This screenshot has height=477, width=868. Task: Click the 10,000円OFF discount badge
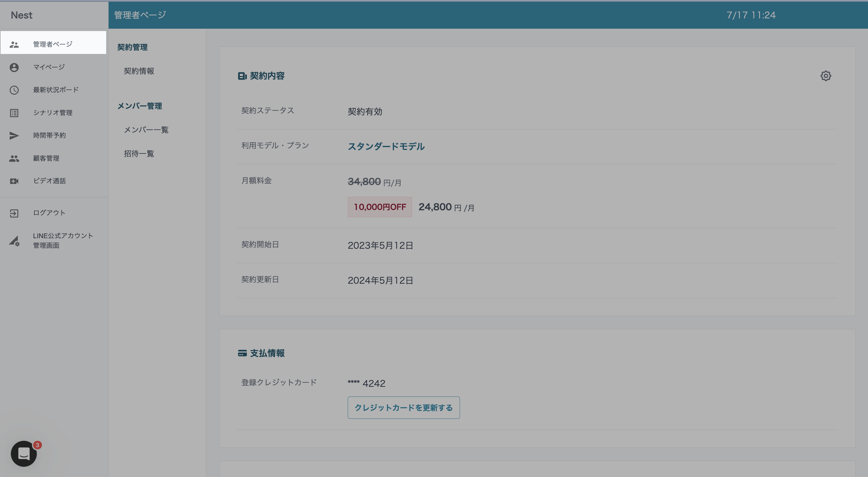click(x=379, y=207)
